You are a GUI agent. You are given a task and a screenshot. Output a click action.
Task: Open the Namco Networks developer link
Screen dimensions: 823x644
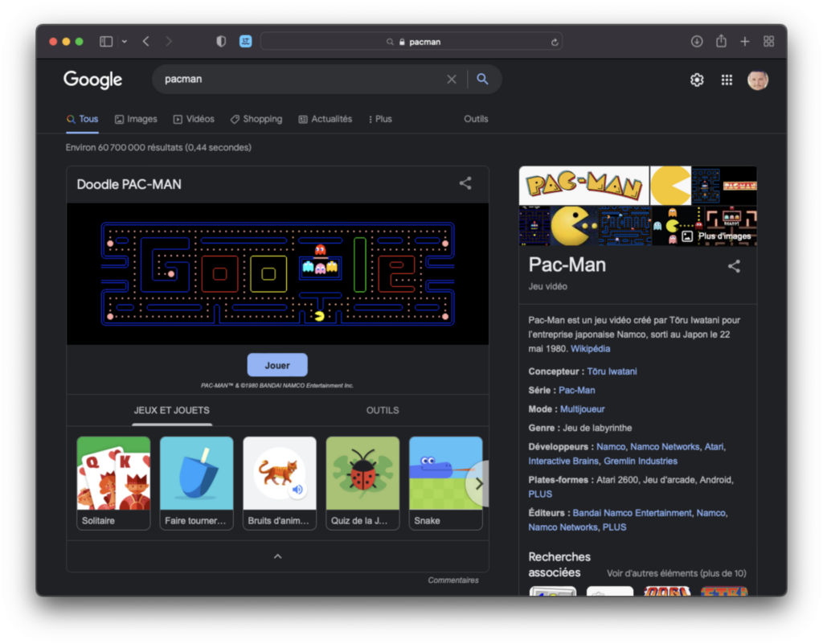point(665,447)
